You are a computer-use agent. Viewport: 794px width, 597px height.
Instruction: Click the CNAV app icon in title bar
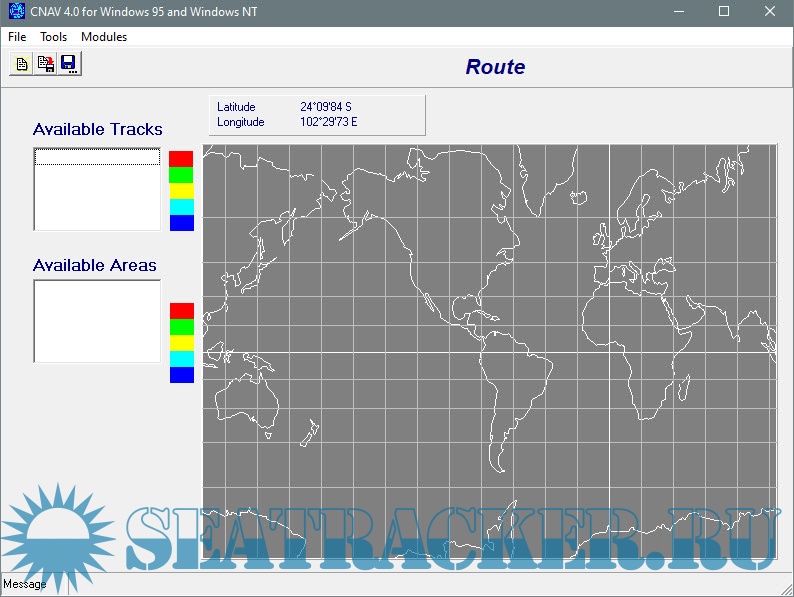tap(16, 11)
